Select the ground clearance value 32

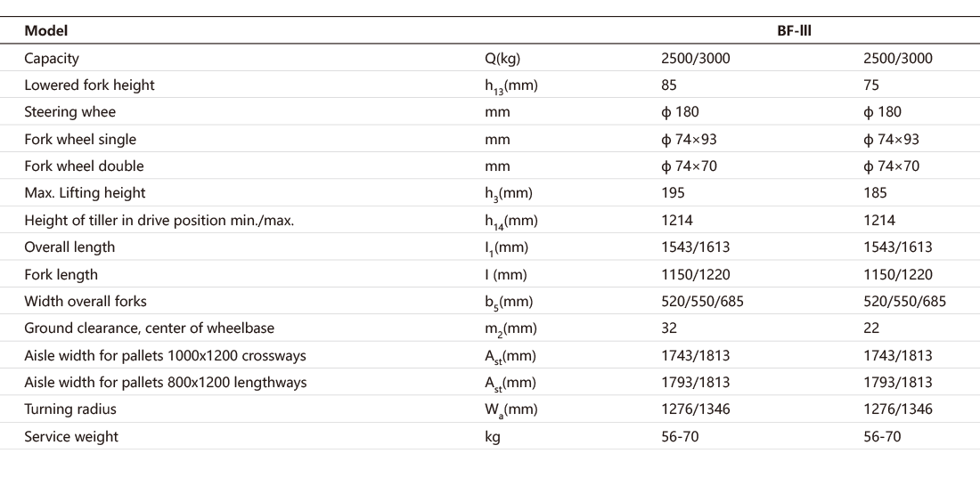point(669,328)
